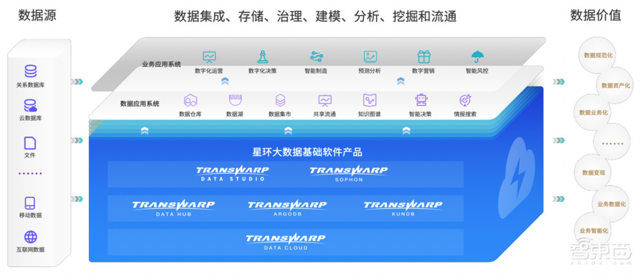Click the up chevron under 数据仓库
This screenshot has height=276, width=644.
point(145,131)
